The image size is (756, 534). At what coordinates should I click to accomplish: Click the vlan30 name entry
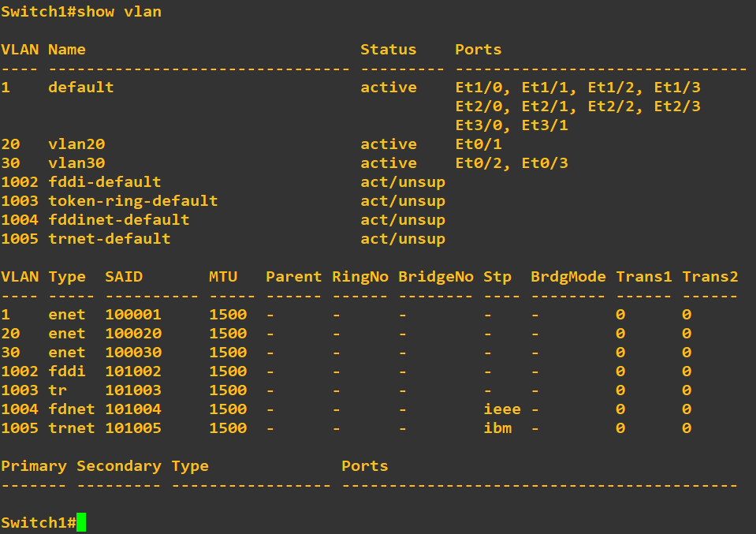tap(76, 163)
